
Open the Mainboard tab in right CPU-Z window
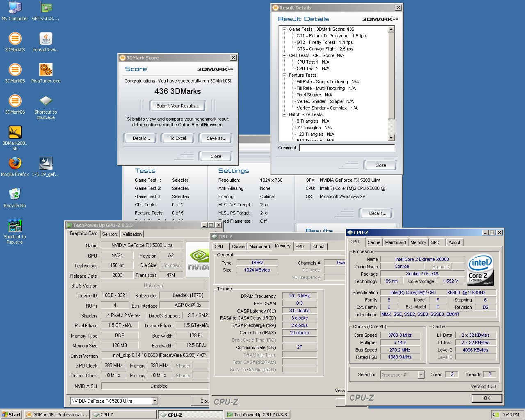(x=395, y=242)
